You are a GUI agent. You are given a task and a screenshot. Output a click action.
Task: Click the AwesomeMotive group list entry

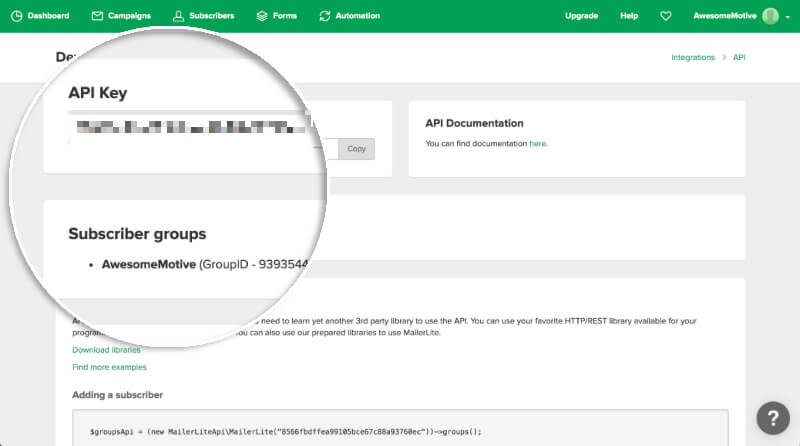pos(204,264)
